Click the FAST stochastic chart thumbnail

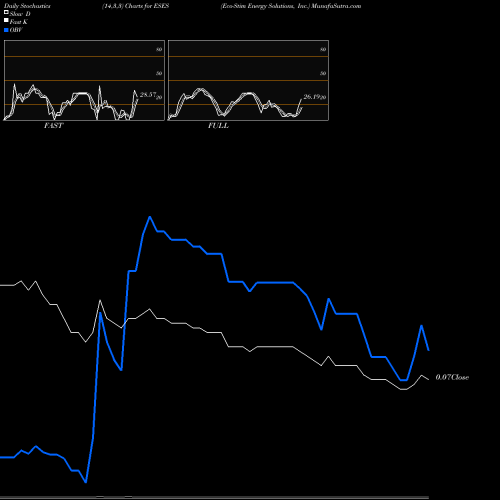[x=84, y=80]
